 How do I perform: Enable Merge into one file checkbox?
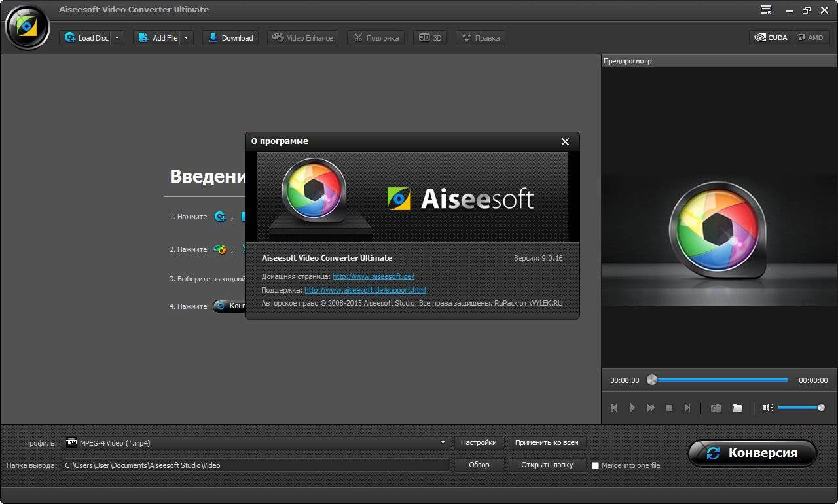pos(595,466)
